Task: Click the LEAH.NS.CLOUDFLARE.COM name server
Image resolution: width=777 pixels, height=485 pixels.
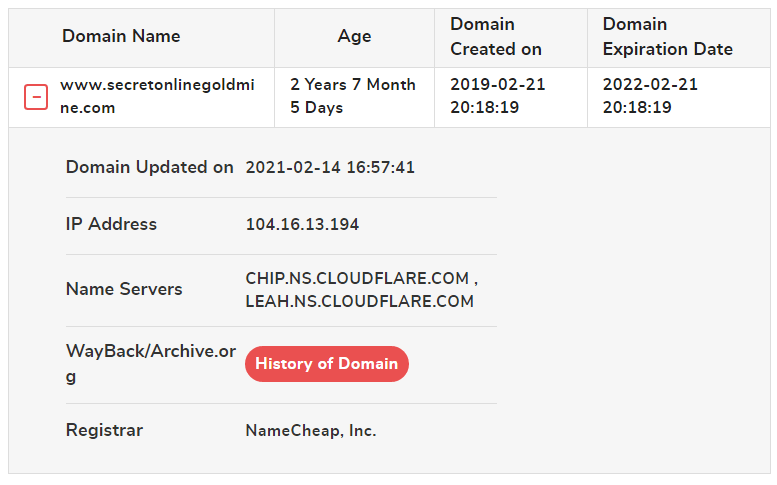Action: (x=360, y=301)
